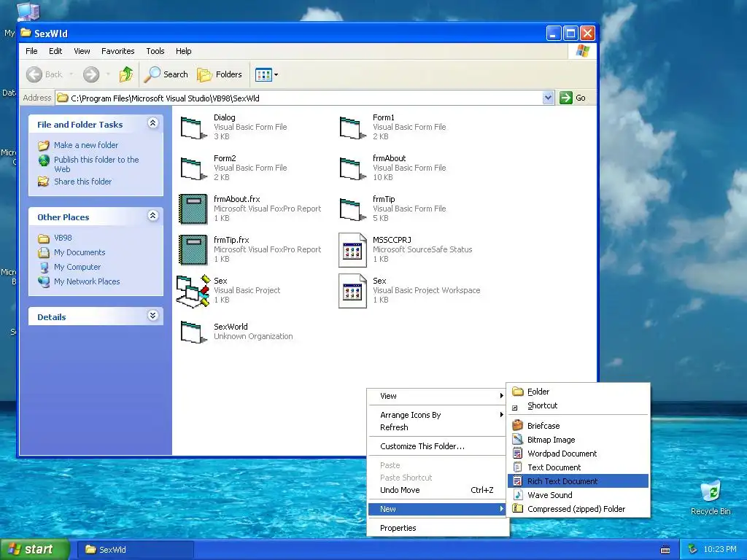
Task: Toggle the Folders pane
Action: [x=220, y=74]
